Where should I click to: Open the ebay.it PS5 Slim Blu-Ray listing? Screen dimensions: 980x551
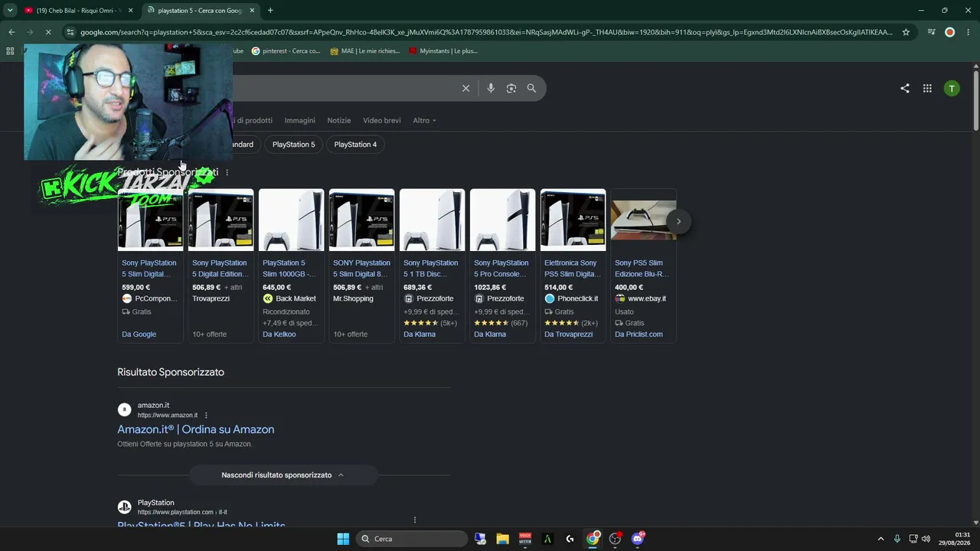(643, 266)
